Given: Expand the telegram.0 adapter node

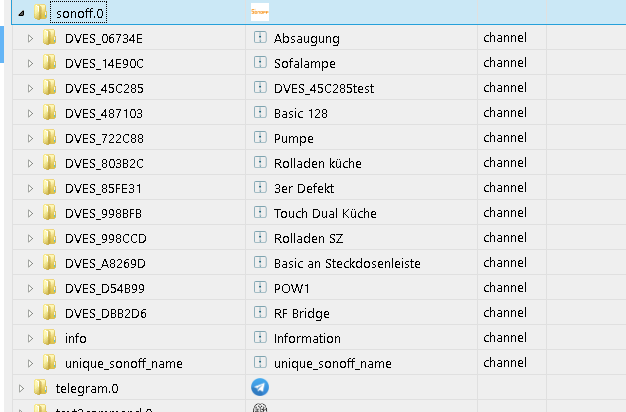Looking at the screenshot, I should (22, 387).
